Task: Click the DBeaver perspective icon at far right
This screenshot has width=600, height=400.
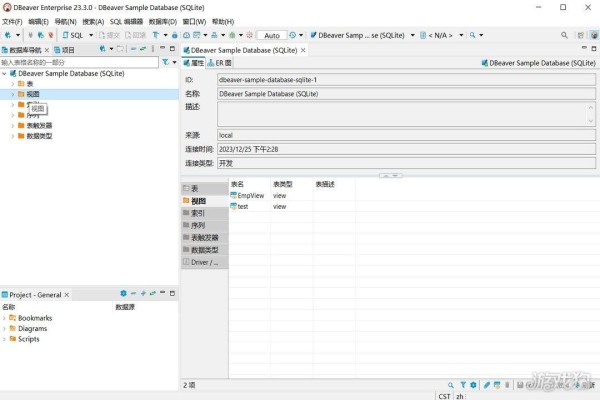Action: 594,35
